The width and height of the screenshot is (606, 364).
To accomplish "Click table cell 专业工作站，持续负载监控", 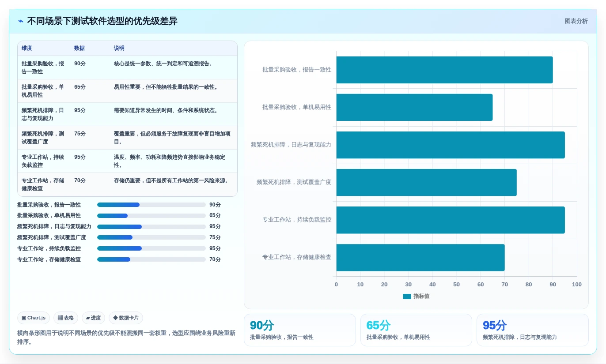I will (43, 161).
